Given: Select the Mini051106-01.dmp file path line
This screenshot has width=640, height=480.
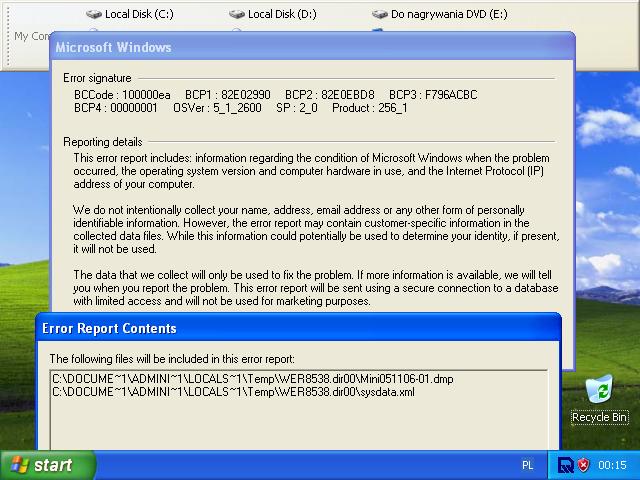Looking at the screenshot, I should coord(253,379).
